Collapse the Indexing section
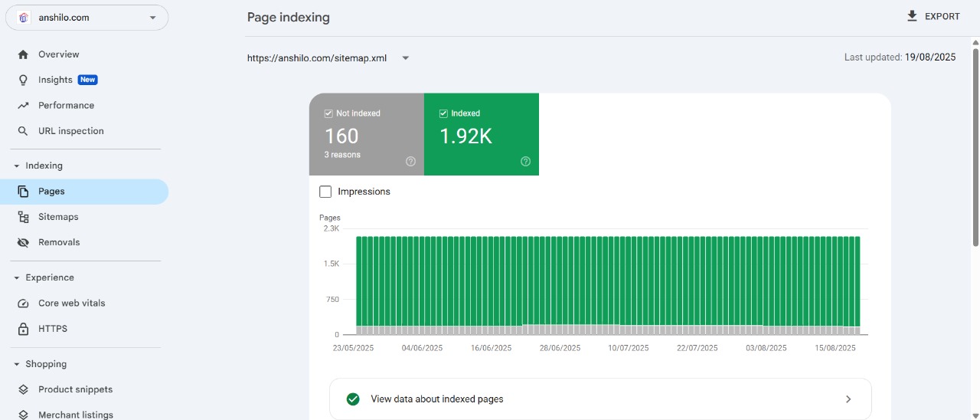Viewport: 980px width, 420px height. point(17,166)
